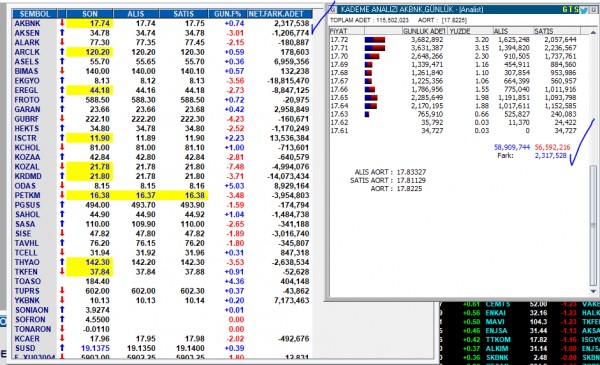The width and height of the screenshot is (600, 365).
Task: Click the blue up arrow beside EKGYO
Action: [62, 81]
